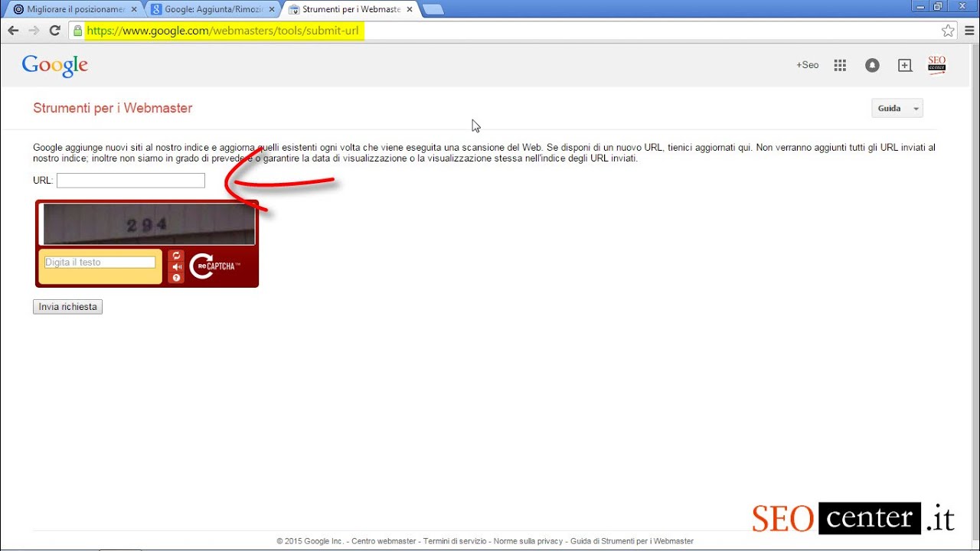Viewport: 980px width, 551px height.
Task: Open Google notifications bell icon
Action: pos(872,65)
